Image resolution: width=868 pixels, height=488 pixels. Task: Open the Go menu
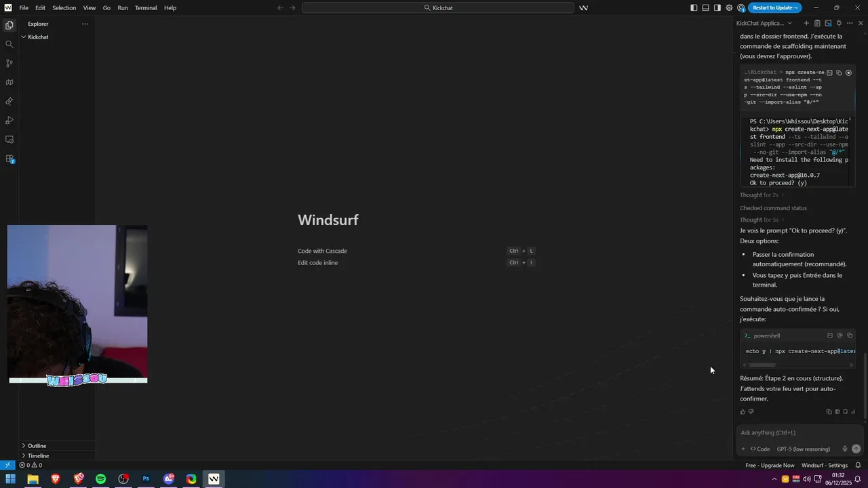(106, 7)
